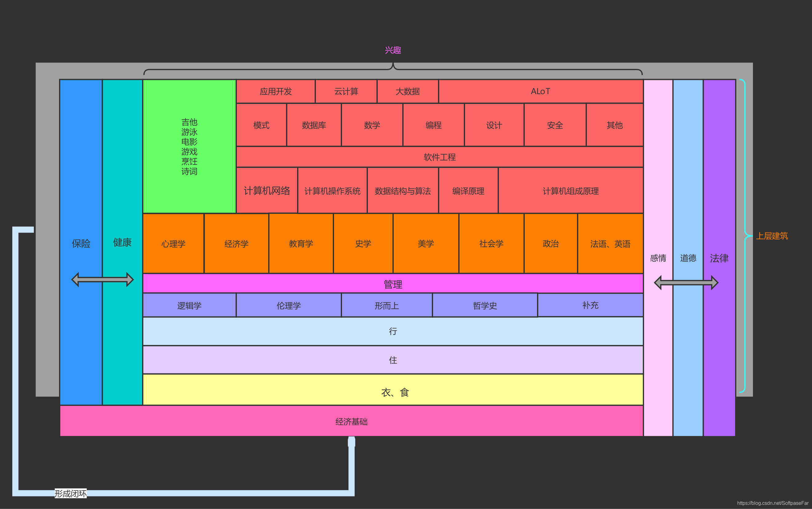Select the 经济基础 pink bar
Screen dimensions: 812x509
pyautogui.click(x=352, y=421)
